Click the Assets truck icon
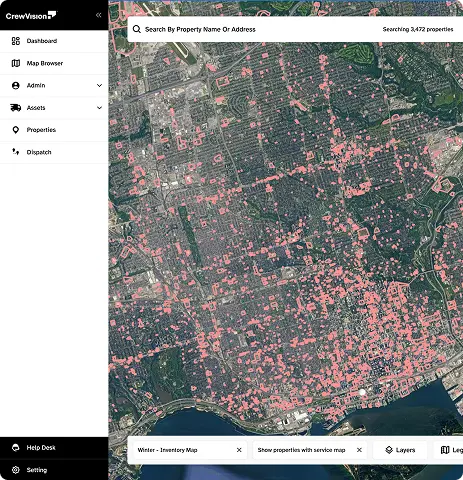This screenshot has height=480, width=463. pos(16,108)
